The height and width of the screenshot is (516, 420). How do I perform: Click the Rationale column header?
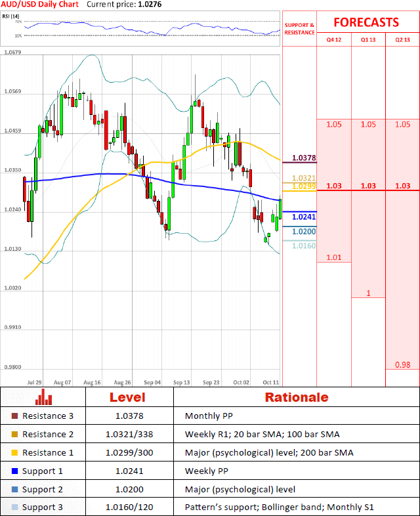296,397
